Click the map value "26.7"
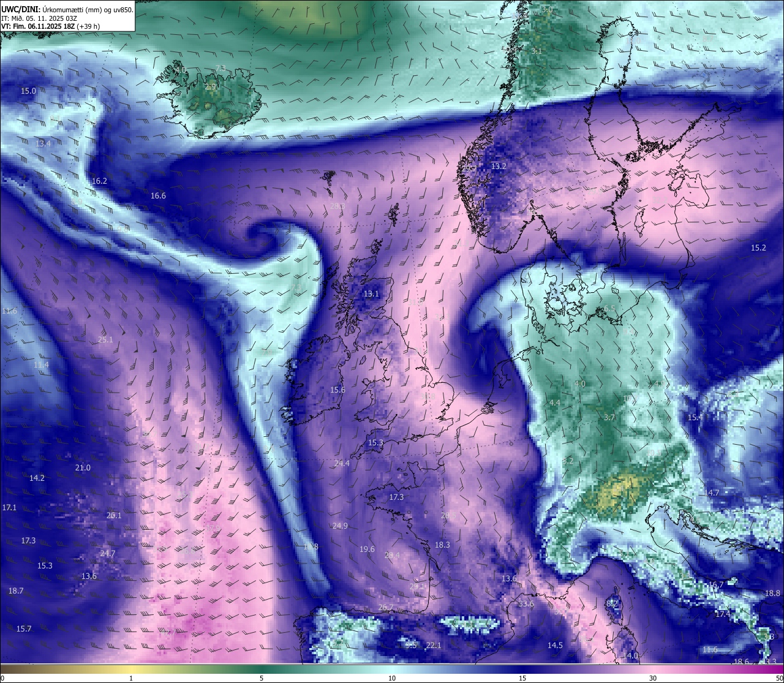This screenshot has width=784, height=683. (385, 607)
